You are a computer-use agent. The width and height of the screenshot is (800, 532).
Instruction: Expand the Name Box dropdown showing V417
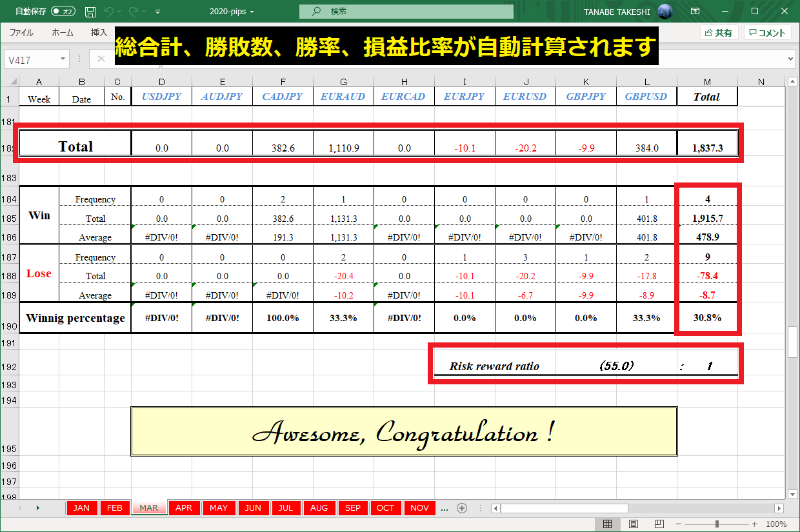coord(63,59)
